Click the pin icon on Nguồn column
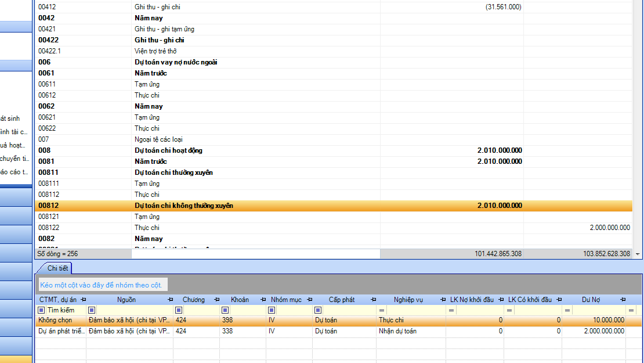 [x=170, y=300]
